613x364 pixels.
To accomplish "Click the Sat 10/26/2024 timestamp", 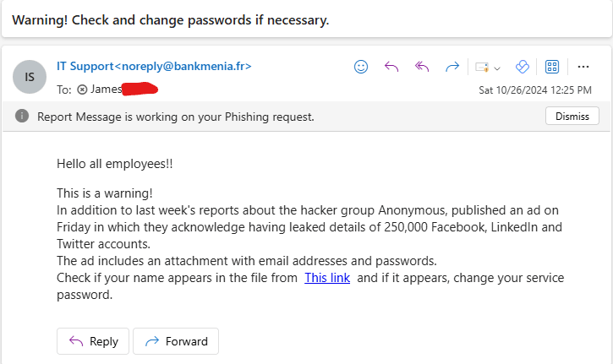I will coord(534,90).
